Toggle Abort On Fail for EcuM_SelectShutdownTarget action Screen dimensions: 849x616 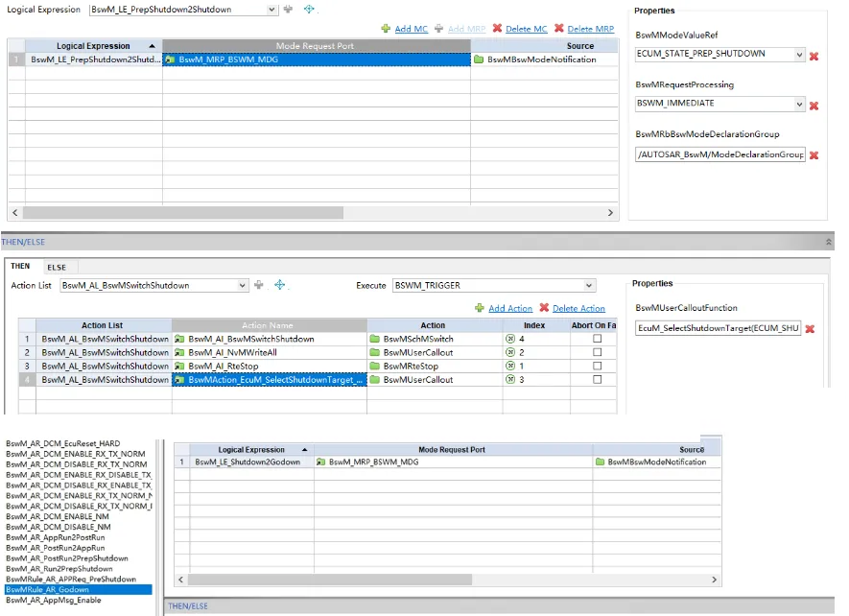(x=598, y=379)
